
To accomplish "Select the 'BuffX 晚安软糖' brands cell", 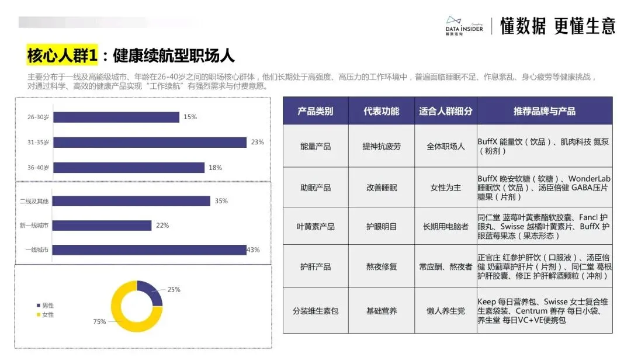I will point(545,188).
